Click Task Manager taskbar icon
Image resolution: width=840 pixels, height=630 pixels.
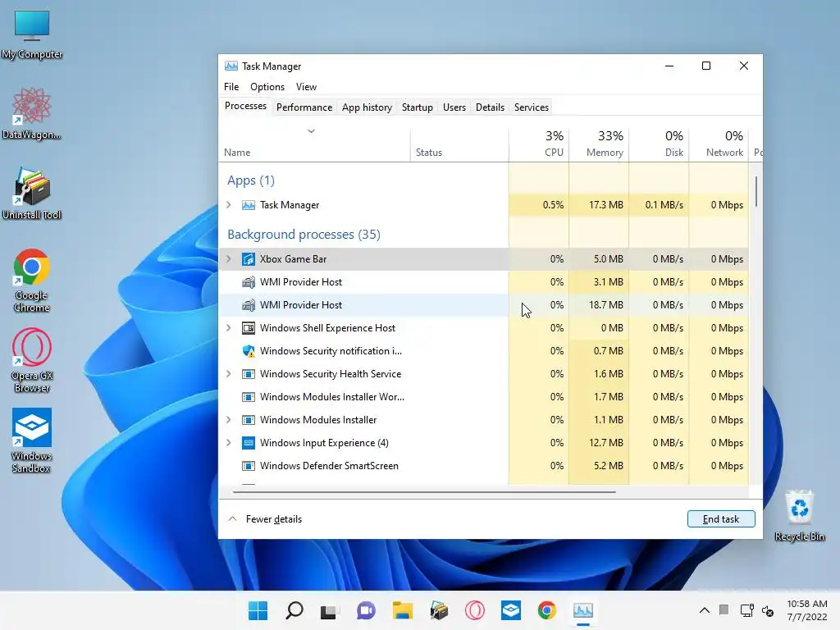click(x=583, y=610)
